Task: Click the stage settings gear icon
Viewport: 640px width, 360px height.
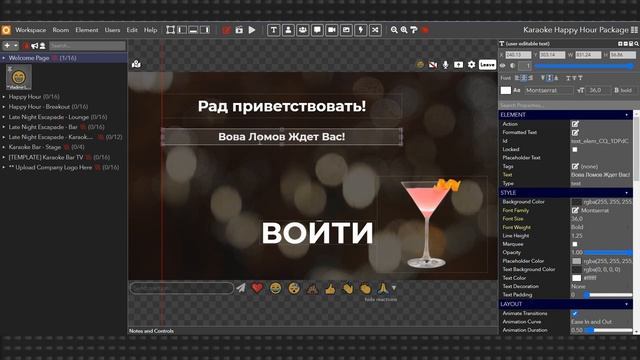Action: [471, 64]
